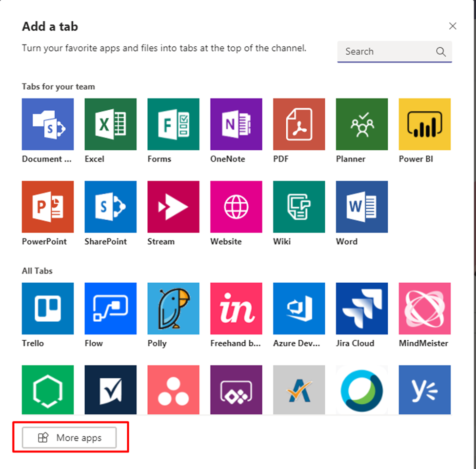
Task: Pick the Planner app tile
Action: [362, 124]
